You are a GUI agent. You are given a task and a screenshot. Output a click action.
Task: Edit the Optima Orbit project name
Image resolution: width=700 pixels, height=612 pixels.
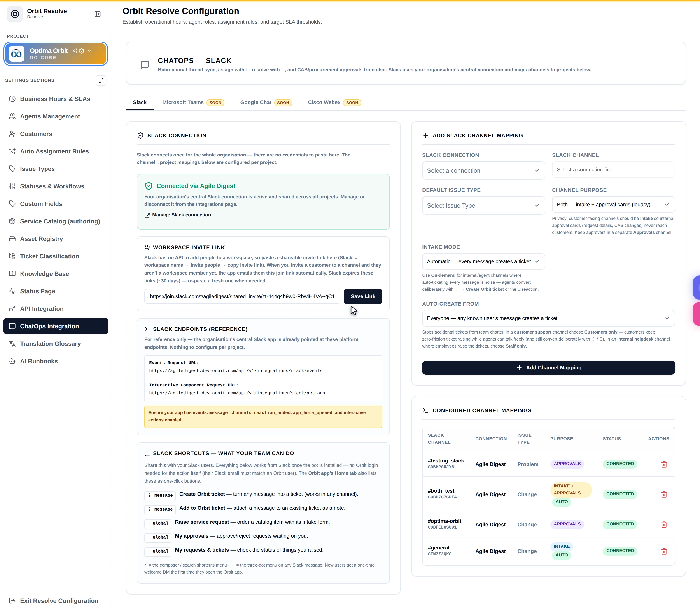click(74, 51)
